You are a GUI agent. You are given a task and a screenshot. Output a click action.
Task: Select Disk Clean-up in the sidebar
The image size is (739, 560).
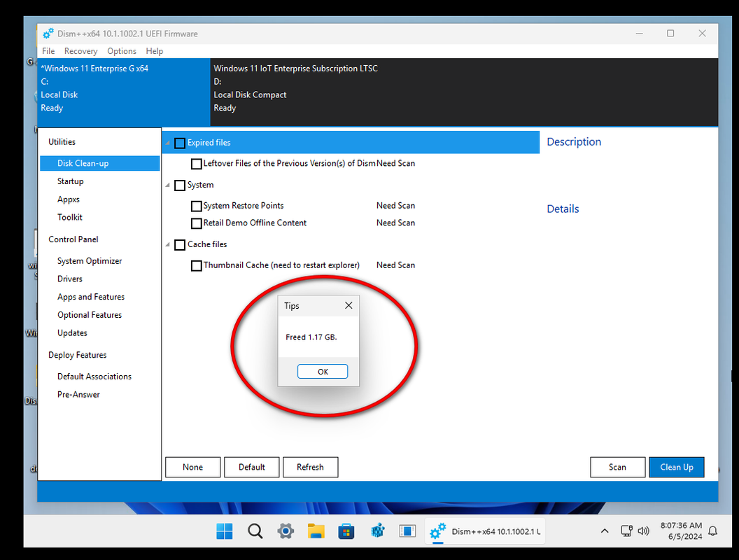[100, 163]
